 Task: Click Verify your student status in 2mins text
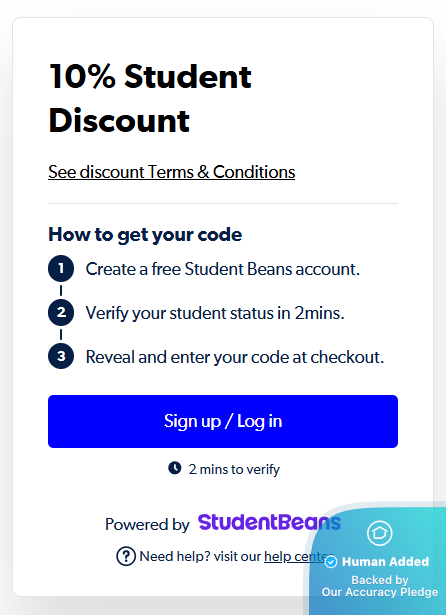215,313
